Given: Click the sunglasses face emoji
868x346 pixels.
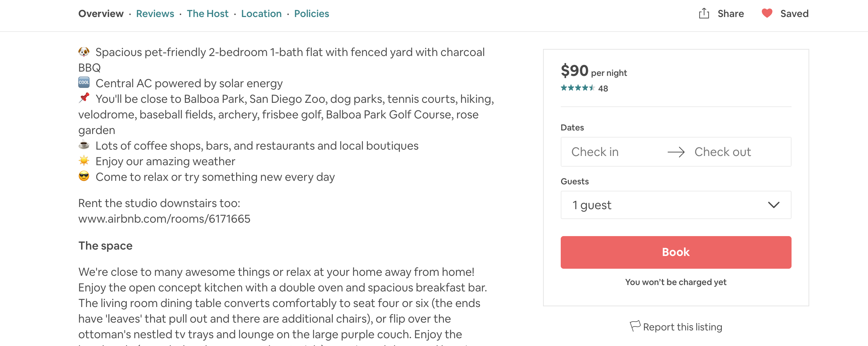Looking at the screenshot, I should [84, 176].
